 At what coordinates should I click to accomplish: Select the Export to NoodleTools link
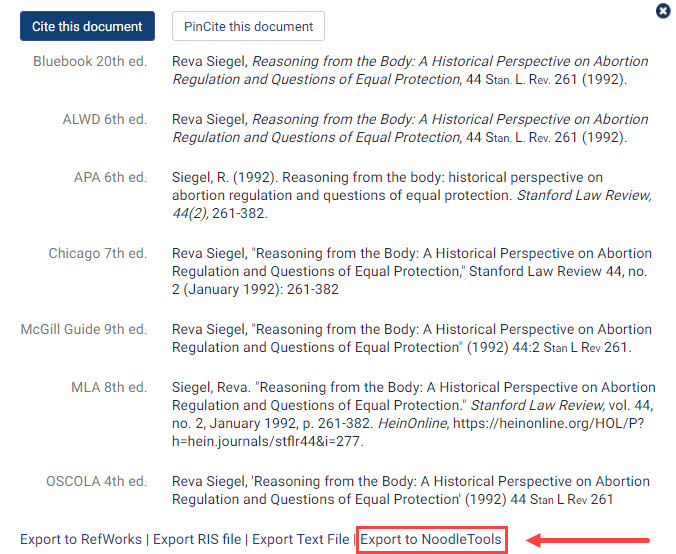coord(431,539)
